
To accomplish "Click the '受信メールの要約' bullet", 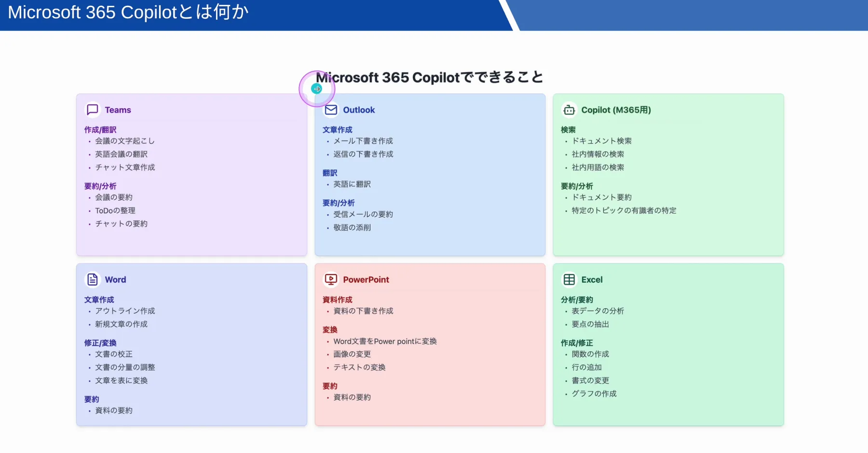I will (x=364, y=214).
